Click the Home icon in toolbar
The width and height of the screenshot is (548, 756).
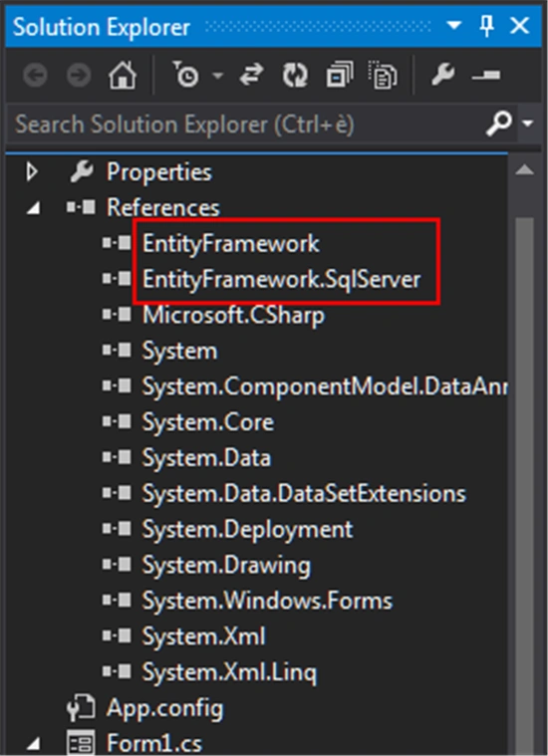coord(122,76)
